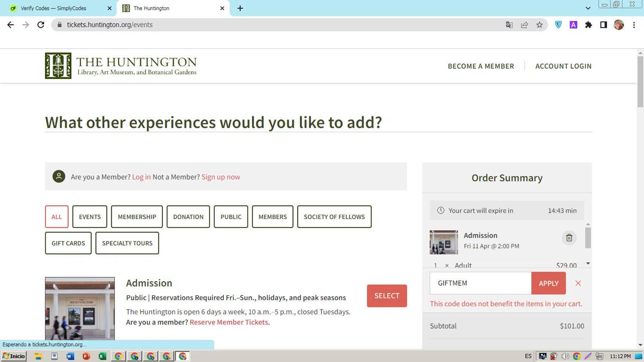Close the Verify Codes tab
This screenshot has width=644, height=362.
click(x=109, y=8)
